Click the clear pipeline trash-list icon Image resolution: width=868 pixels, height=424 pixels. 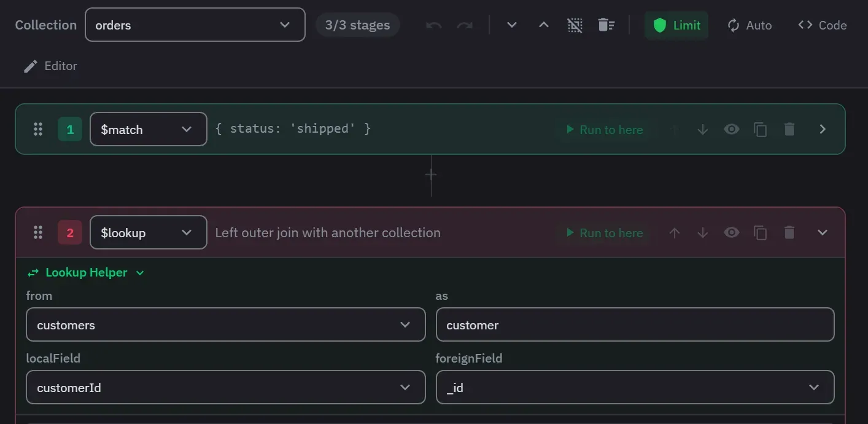pos(606,25)
